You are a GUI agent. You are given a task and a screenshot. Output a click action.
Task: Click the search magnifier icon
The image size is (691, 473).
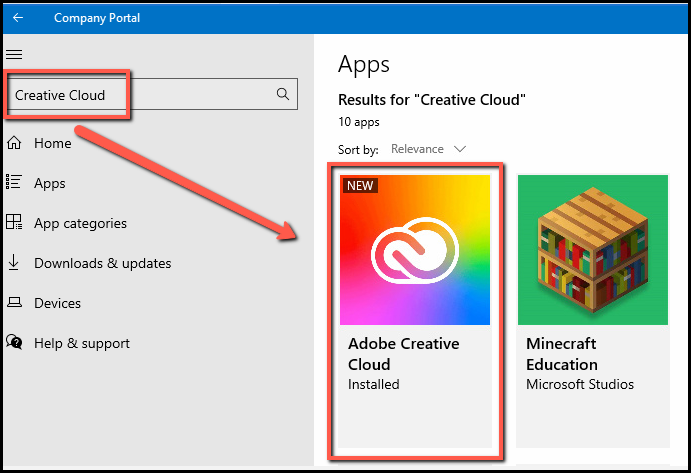pyautogui.click(x=283, y=93)
